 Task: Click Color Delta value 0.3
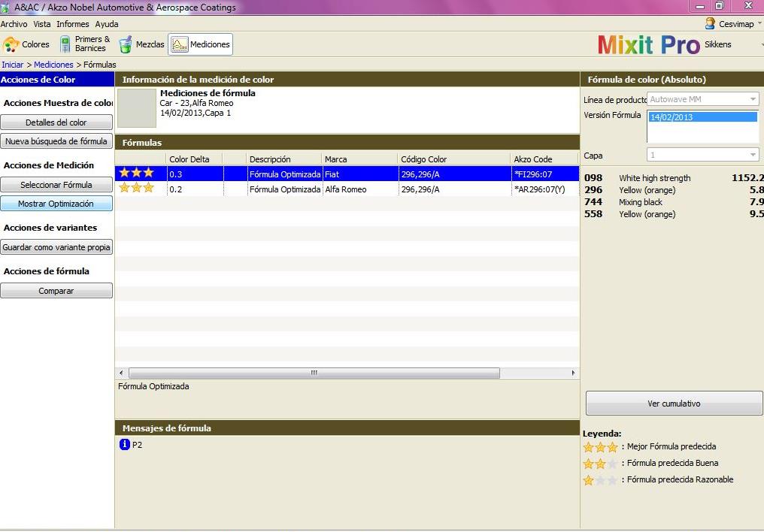click(176, 174)
